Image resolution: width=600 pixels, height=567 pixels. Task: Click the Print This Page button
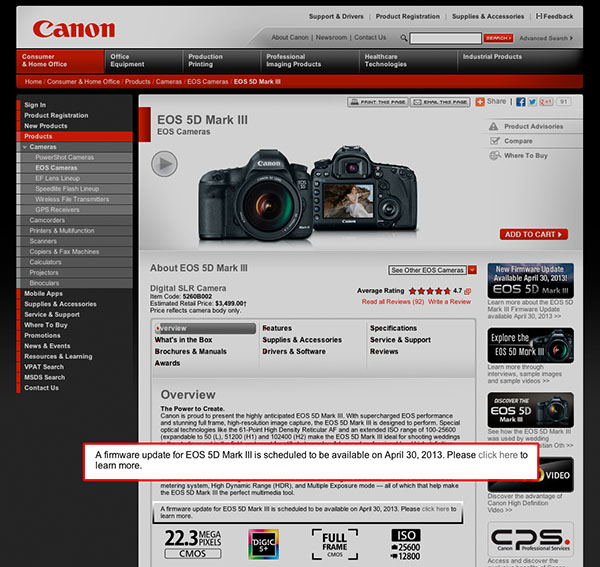378,102
